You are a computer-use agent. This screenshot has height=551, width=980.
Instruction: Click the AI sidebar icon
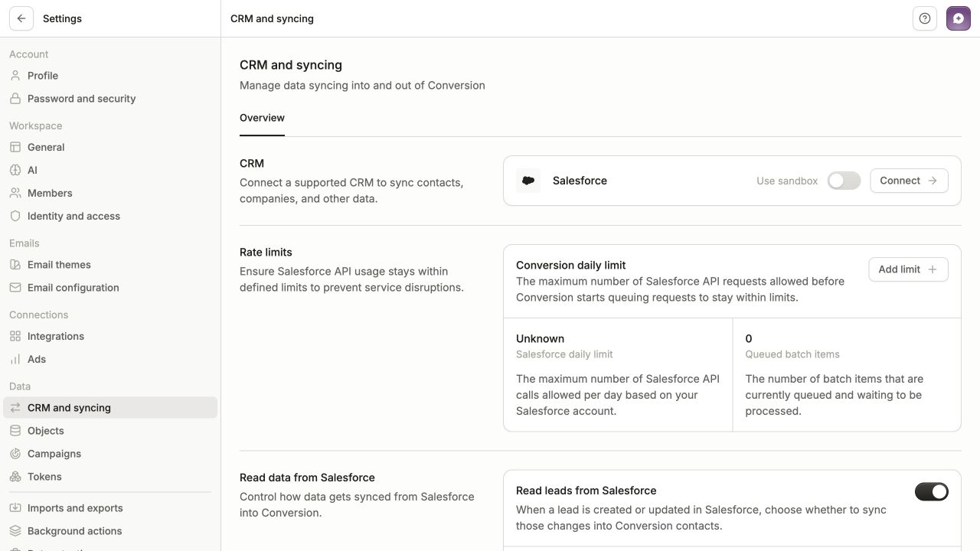point(15,170)
